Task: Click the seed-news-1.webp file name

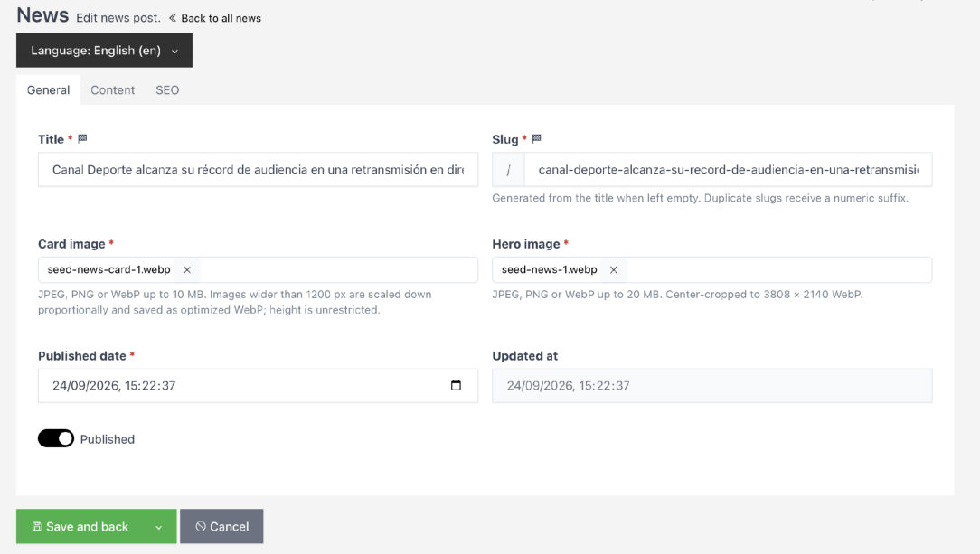Action: tap(550, 270)
